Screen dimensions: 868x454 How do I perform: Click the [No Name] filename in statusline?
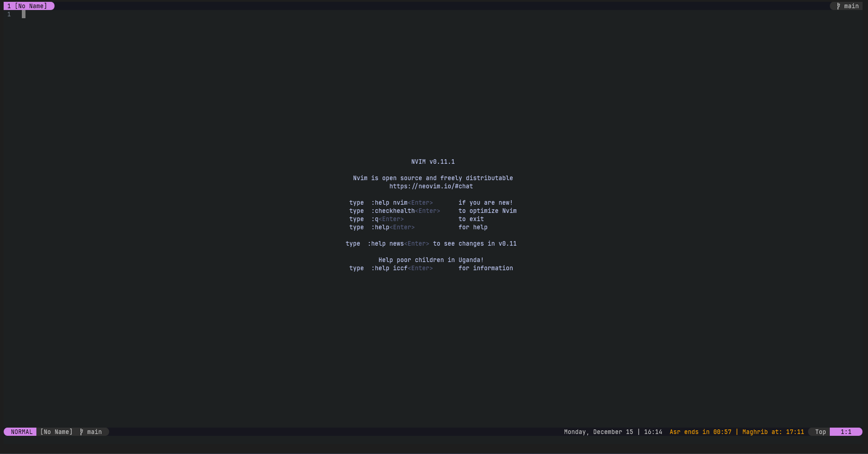point(56,432)
